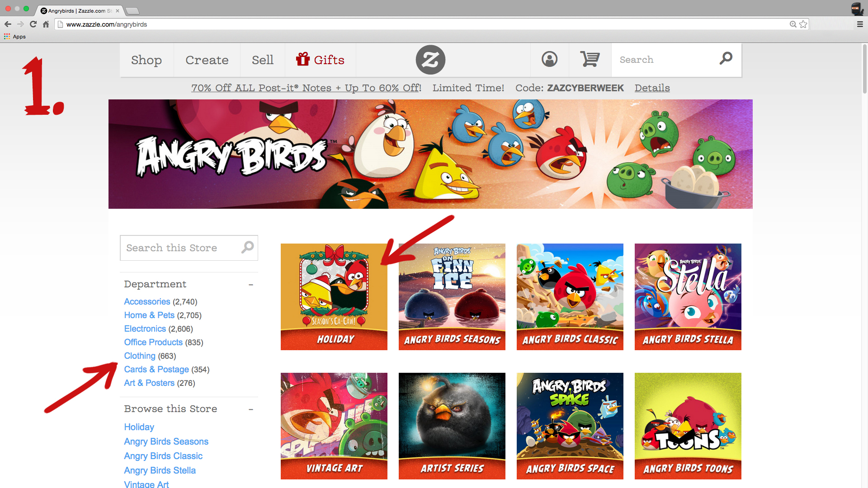This screenshot has height=488, width=868.
Task: Open the Shop menu
Action: point(146,60)
